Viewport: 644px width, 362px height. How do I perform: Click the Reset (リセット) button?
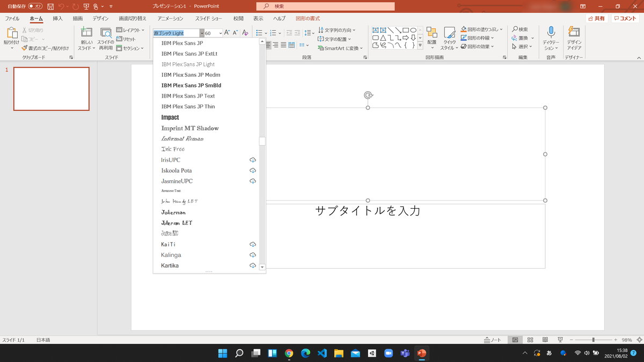click(126, 39)
